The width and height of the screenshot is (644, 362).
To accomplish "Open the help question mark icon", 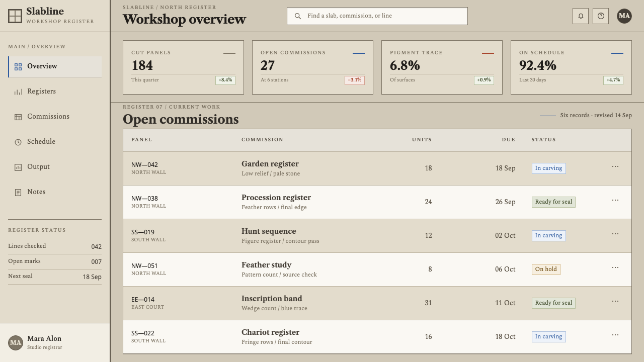I will (x=601, y=16).
